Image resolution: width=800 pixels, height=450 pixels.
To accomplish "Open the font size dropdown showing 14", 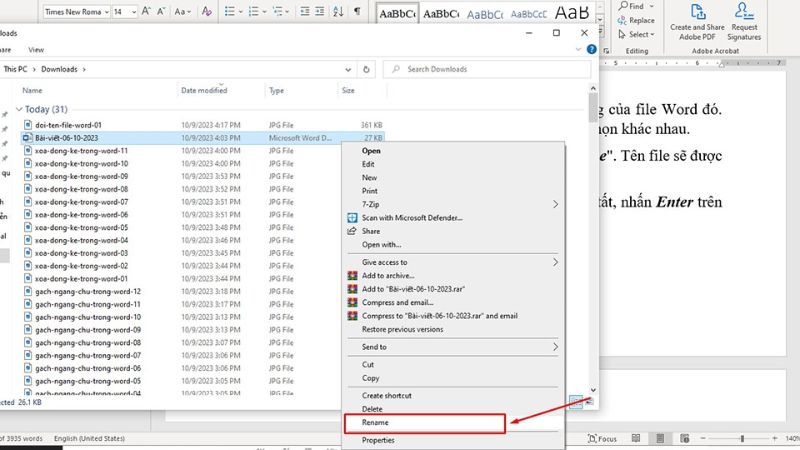I will pyautogui.click(x=125, y=11).
